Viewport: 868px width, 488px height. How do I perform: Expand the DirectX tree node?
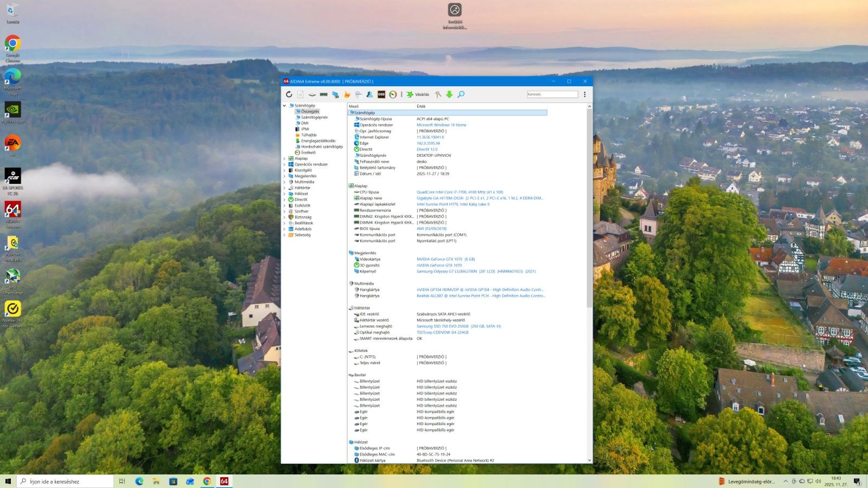(x=284, y=200)
